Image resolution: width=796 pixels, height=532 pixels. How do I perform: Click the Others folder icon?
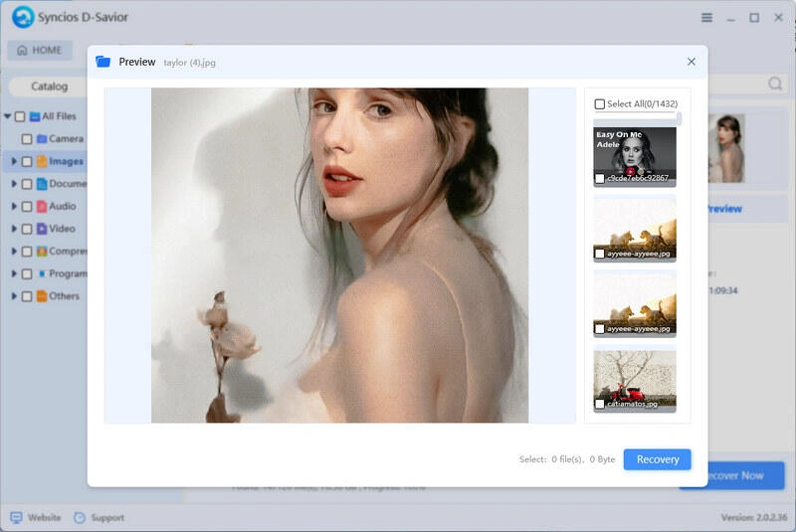[42, 296]
